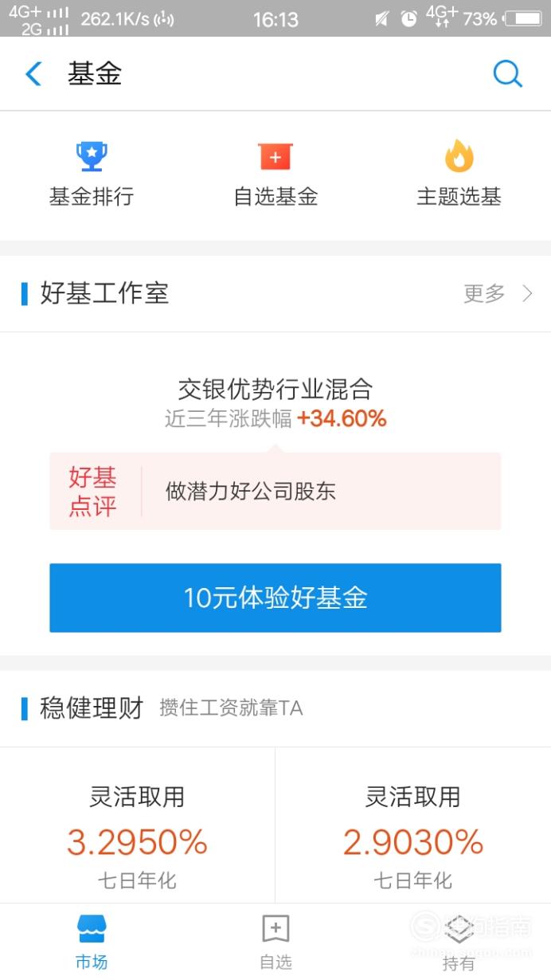This screenshot has height=980, width=551.
Task: Tap the alarm clock status icon
Action: 409,18
